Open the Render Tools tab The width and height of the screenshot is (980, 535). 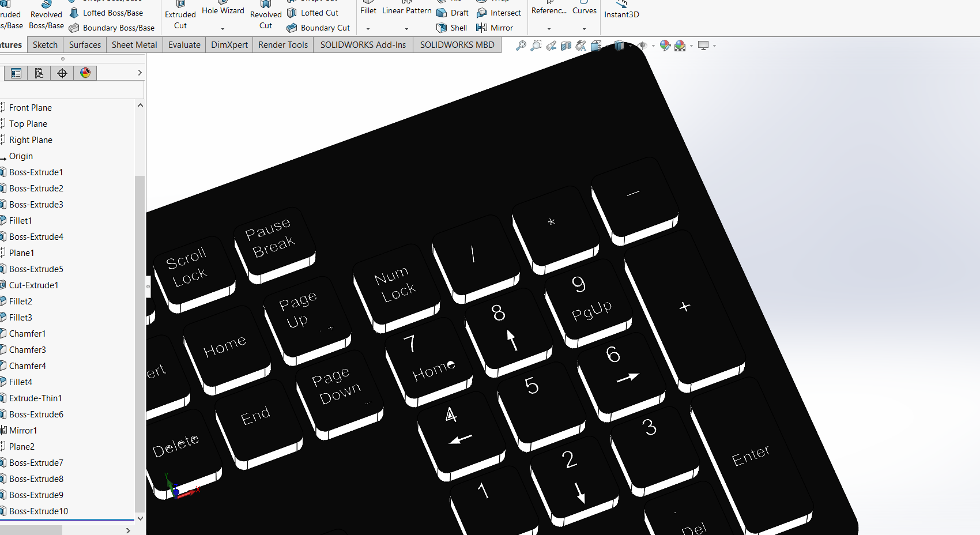coord(283,45)
